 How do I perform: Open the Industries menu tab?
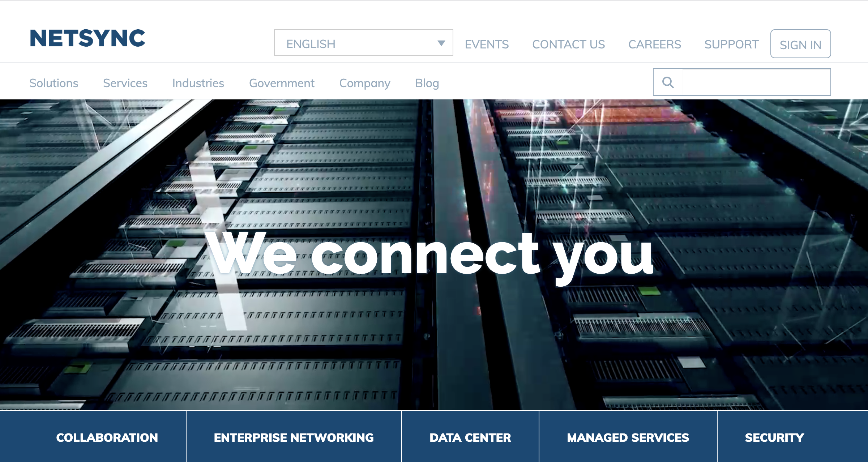pos(197,82)
